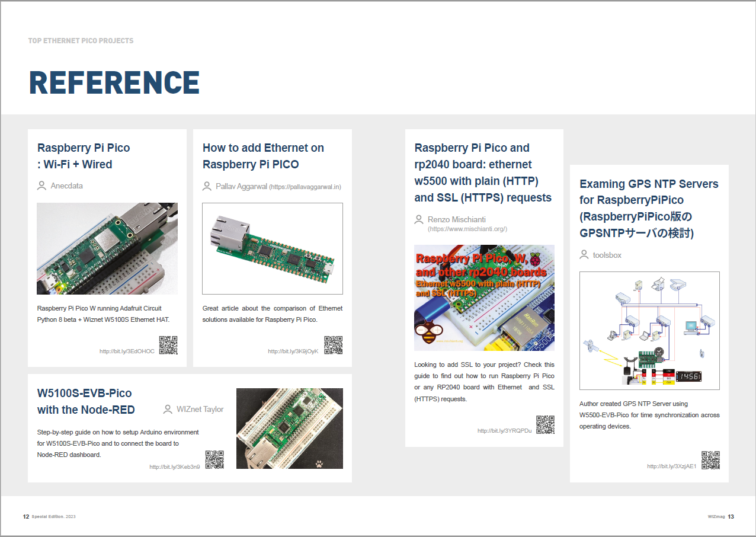Viewport: 756px width, 537px height.
Task: Click the person icon next to Anecdata
Action: click(x=41, y=186)
